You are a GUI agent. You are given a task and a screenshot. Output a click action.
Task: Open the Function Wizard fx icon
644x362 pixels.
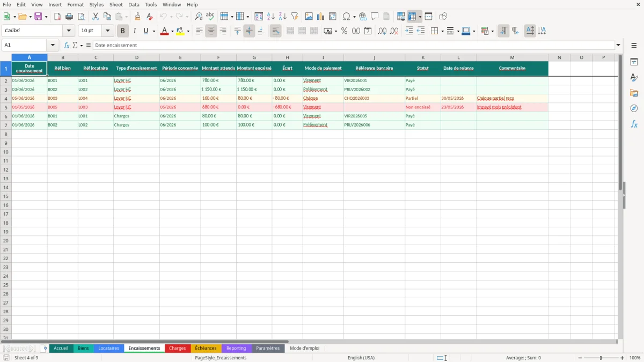(67, 46)
